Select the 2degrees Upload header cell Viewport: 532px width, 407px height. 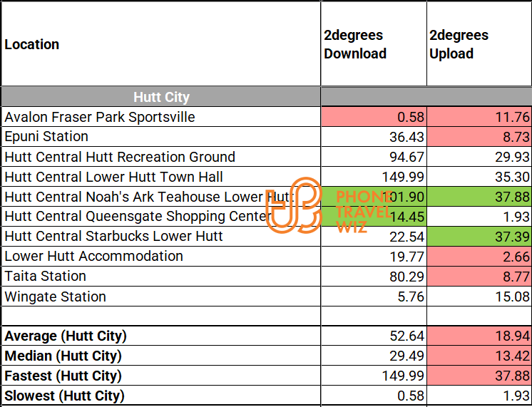(x=479, y=44)
